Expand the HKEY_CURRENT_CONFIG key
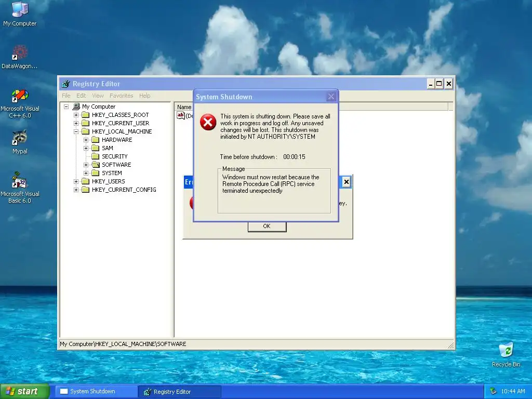 [76, 190]
